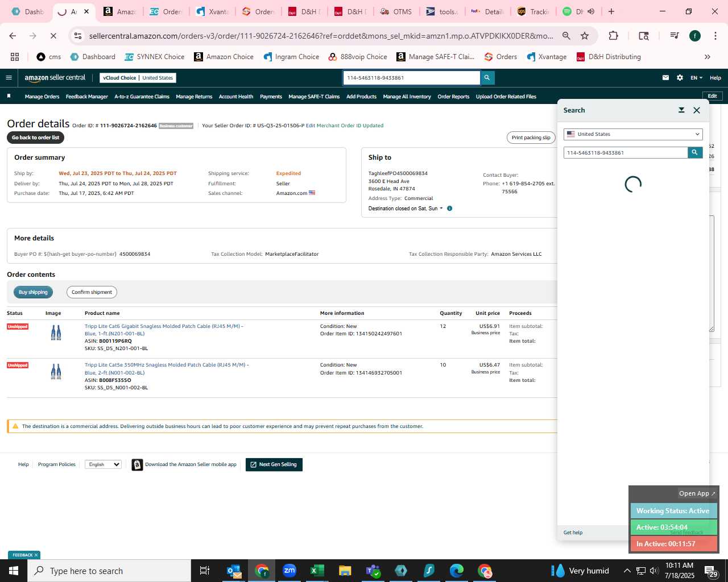Open Upload Order Related Files menu item
This screenshot has height=582, width=728.
click(506, 97)
